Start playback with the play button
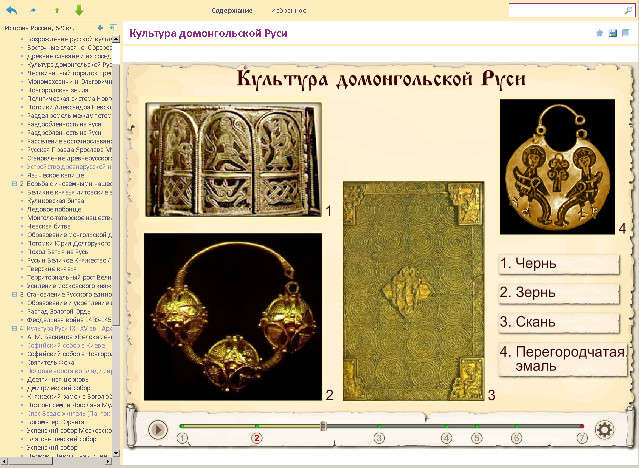The image size is (639, 468). click(158, 429)
